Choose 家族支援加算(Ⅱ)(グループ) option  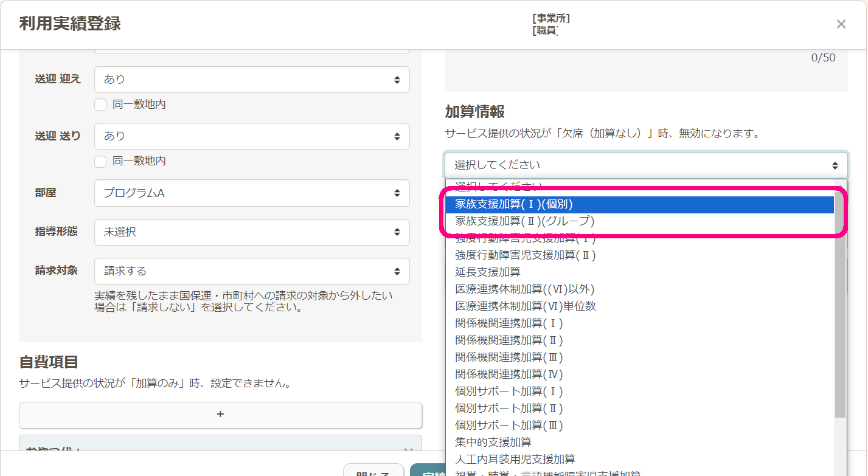tap(639, 221)
